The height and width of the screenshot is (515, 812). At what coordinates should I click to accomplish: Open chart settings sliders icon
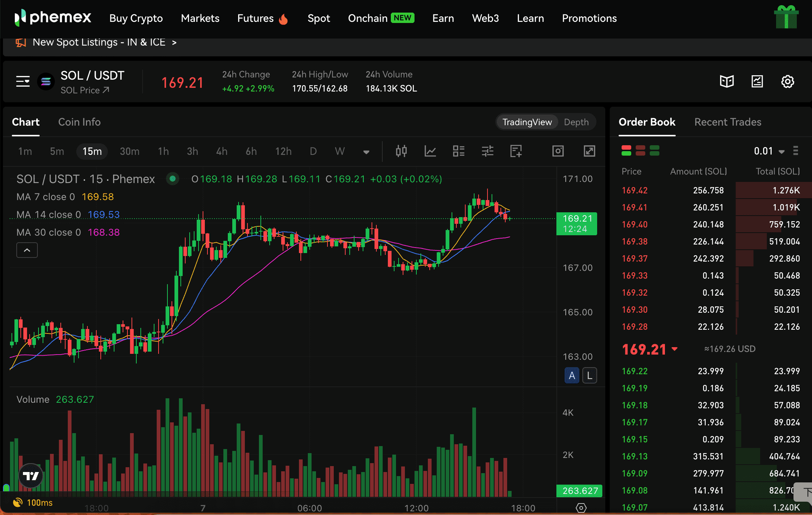(x=487, y=151)
